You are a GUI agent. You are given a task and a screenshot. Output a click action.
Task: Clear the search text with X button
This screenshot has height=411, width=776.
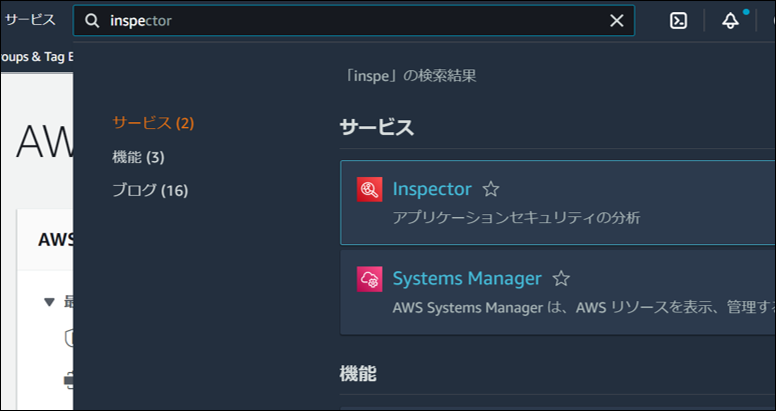coord(617,21)
